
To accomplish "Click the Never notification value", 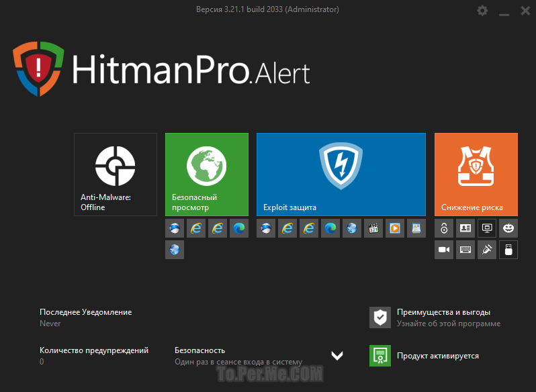I will [x=50, y=324].
